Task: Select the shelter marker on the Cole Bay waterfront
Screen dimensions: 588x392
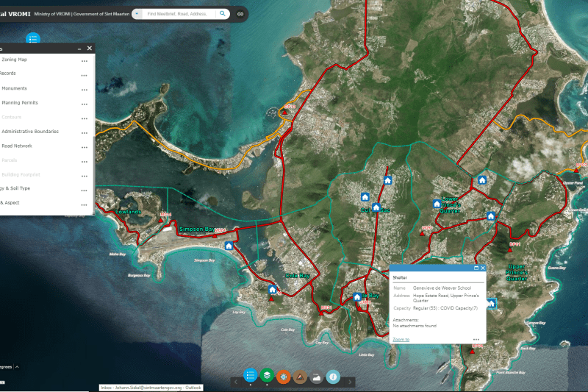Action: 273,290
